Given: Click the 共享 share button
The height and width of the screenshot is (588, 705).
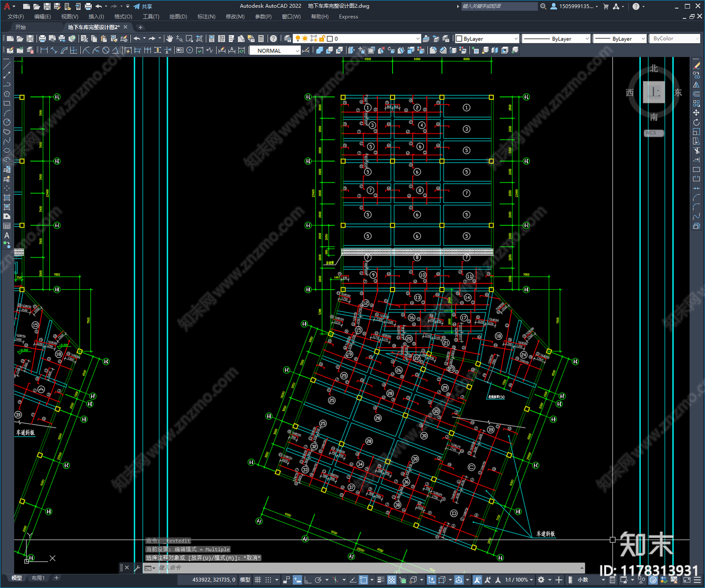Looking at the screenshot, I should pos(143,6).
